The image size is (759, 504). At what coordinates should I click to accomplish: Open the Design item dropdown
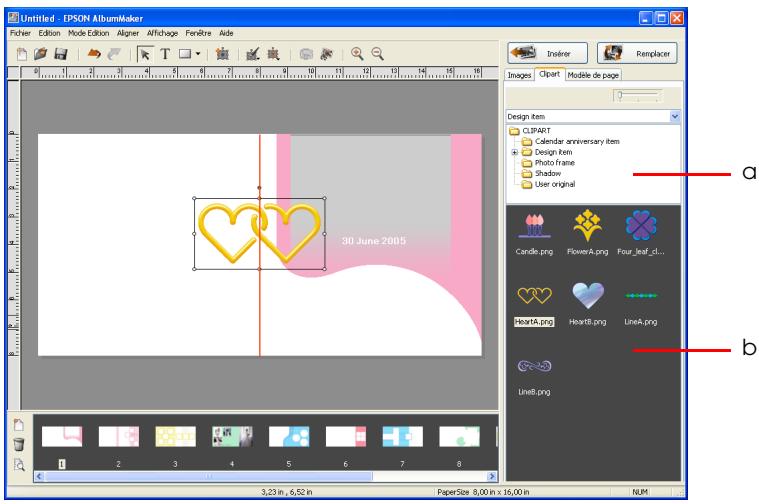point(674,116)
